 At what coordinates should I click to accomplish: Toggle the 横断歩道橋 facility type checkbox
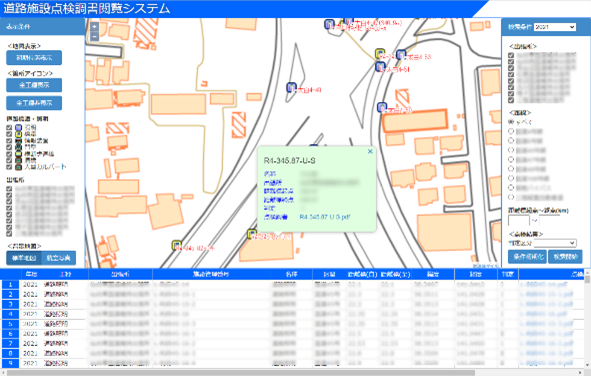tap(9, 154)
